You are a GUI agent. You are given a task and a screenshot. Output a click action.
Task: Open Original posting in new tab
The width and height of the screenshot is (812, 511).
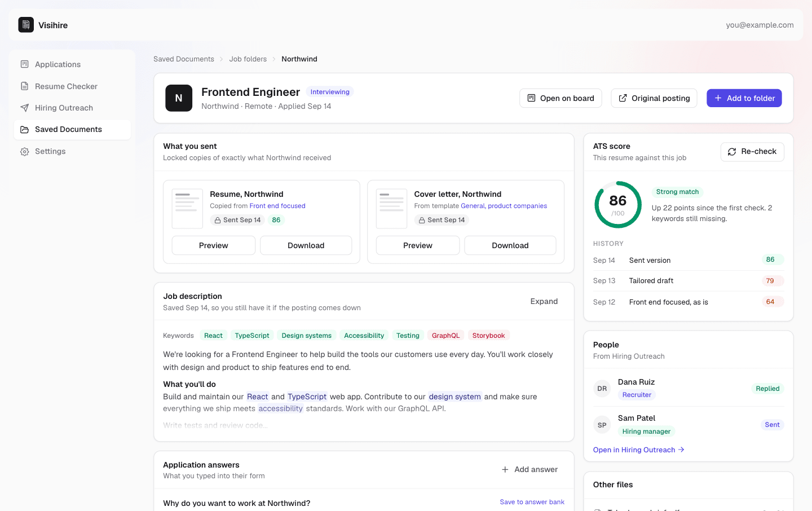coord(654,98)
